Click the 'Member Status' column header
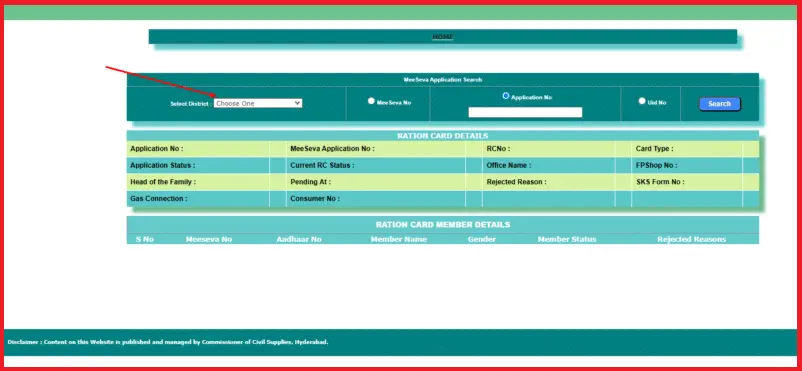 tap(567, 239)
